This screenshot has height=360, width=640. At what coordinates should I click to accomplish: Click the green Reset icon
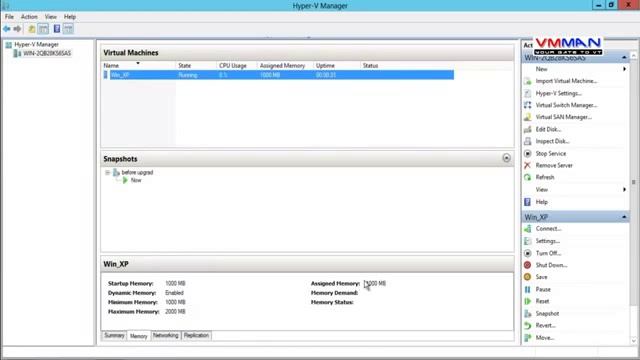[x=527, y=301]
